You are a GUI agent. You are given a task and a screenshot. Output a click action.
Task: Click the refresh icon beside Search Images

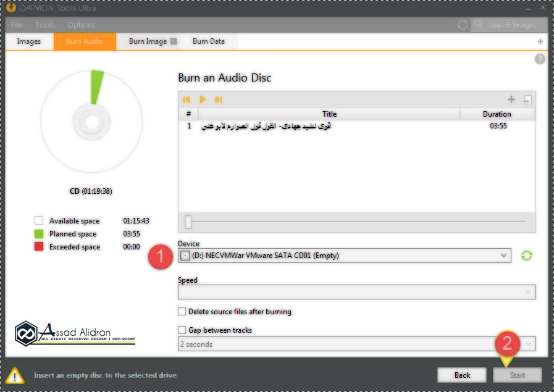pos(463,25)
